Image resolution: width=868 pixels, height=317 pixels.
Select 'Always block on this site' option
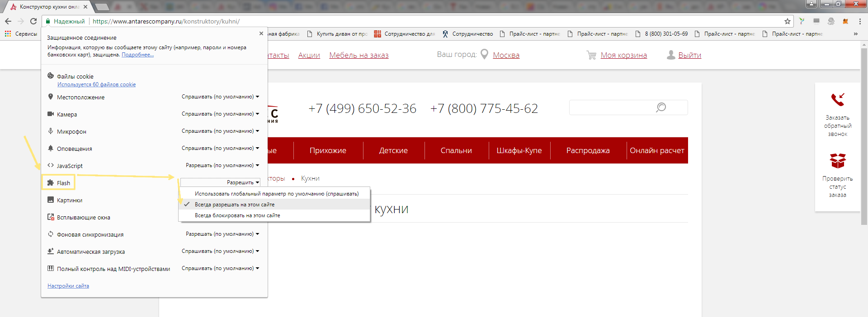point(237,215)
